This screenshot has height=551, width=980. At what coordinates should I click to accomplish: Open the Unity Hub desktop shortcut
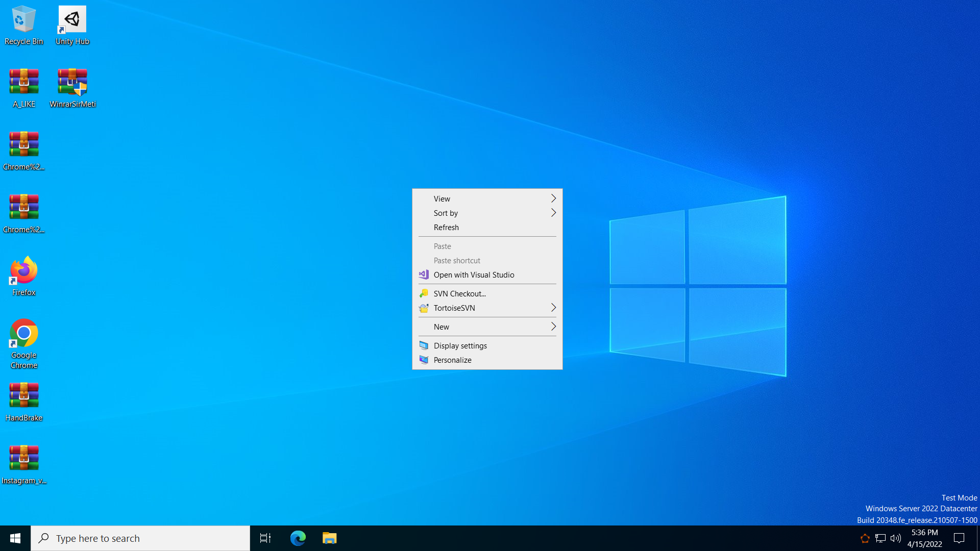[x=72, y=26]
